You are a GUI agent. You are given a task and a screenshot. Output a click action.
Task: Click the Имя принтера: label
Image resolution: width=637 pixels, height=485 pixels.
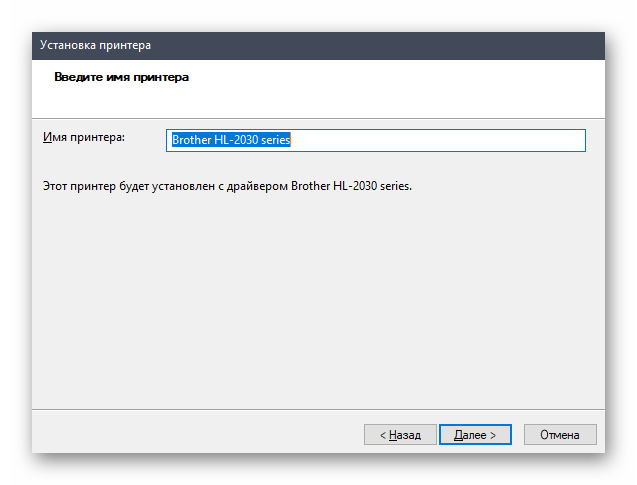[x=84, y=137]
